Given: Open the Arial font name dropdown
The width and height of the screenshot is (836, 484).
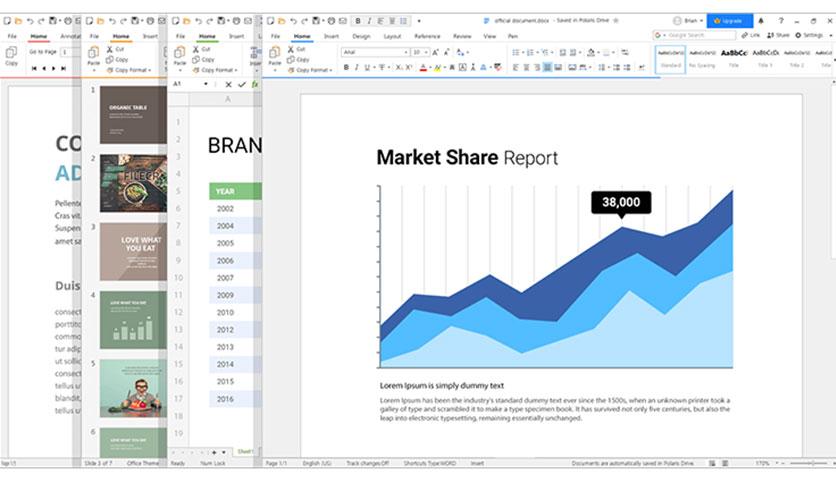Looking at the screenshot, I should [406, 52].
